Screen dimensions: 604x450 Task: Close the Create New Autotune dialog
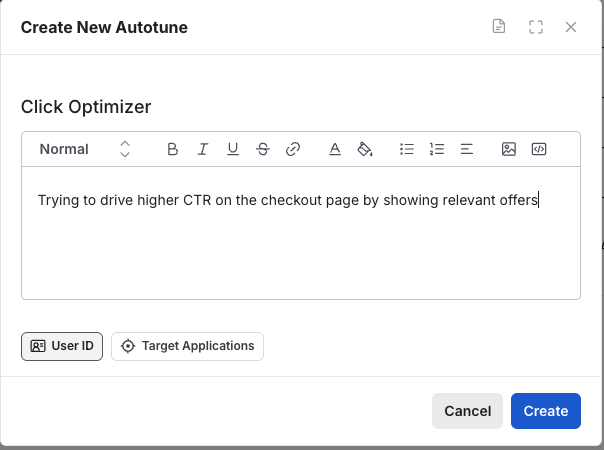pos(570,27)
